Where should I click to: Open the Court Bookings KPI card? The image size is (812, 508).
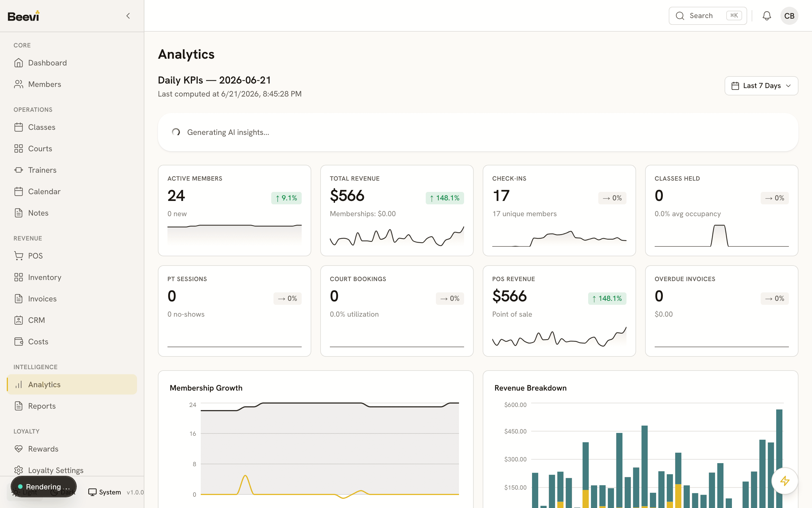pos(397,311)
